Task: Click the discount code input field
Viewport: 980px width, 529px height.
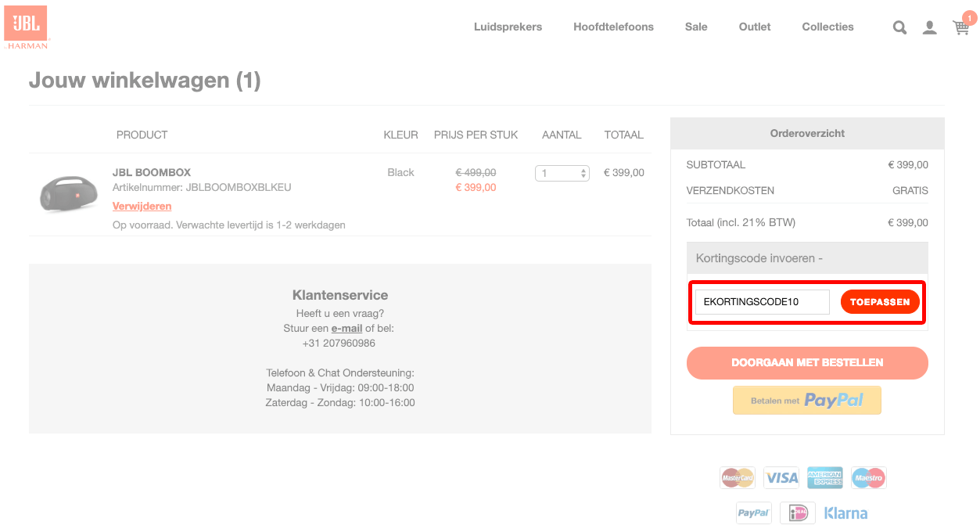Action: click(x=763, y=302)
